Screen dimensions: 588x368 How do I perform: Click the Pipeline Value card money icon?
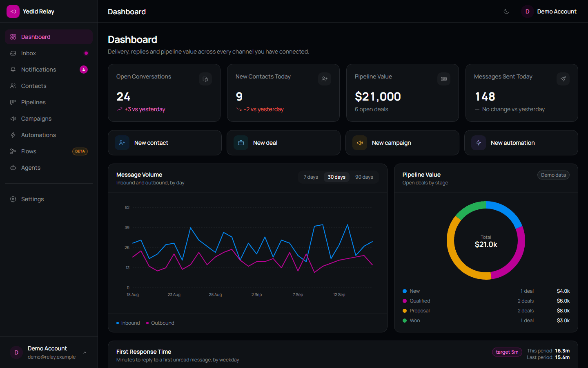coord(444,79)
